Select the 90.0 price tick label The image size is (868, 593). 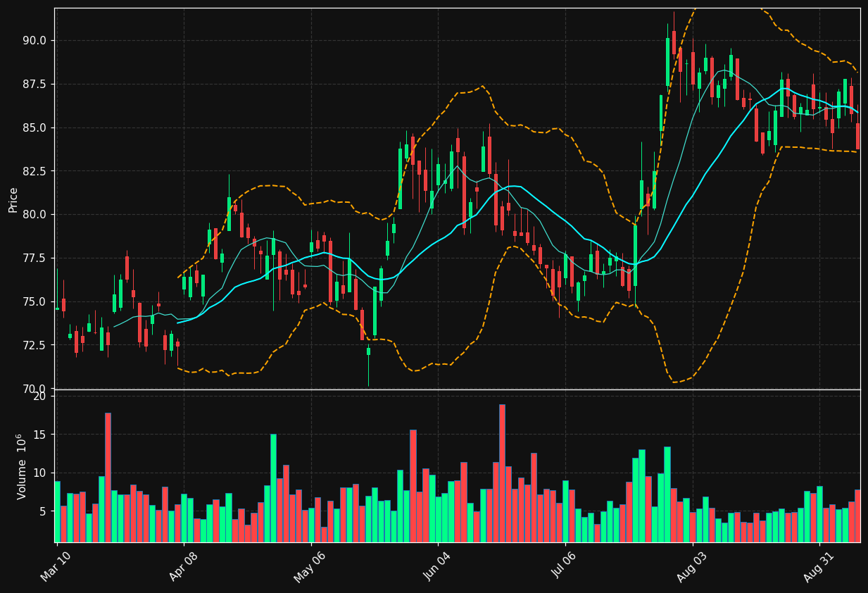pos(35,40)
